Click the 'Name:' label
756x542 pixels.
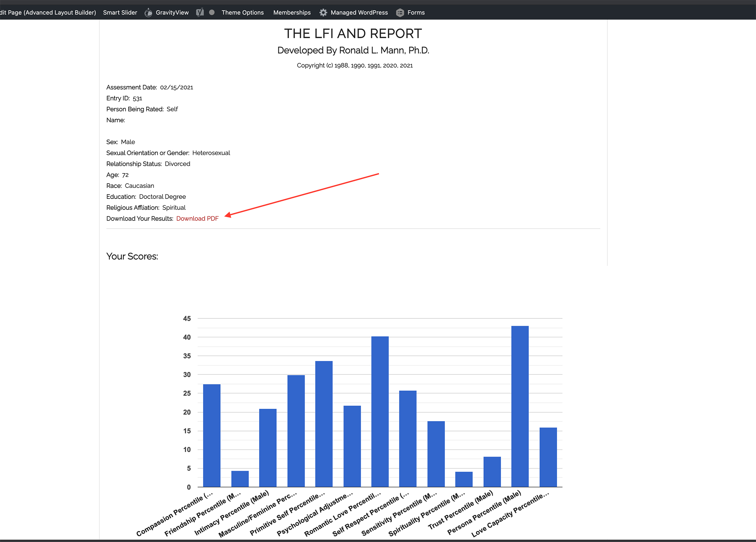(115, 120)
